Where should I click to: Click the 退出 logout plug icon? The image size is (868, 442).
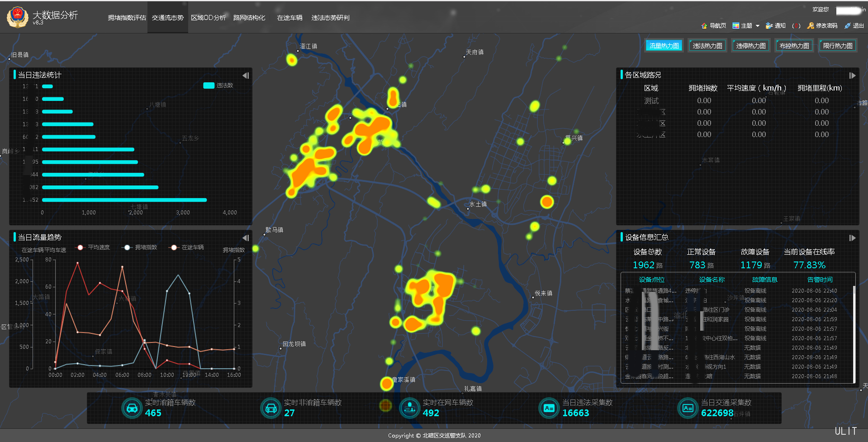click(848, 26)
